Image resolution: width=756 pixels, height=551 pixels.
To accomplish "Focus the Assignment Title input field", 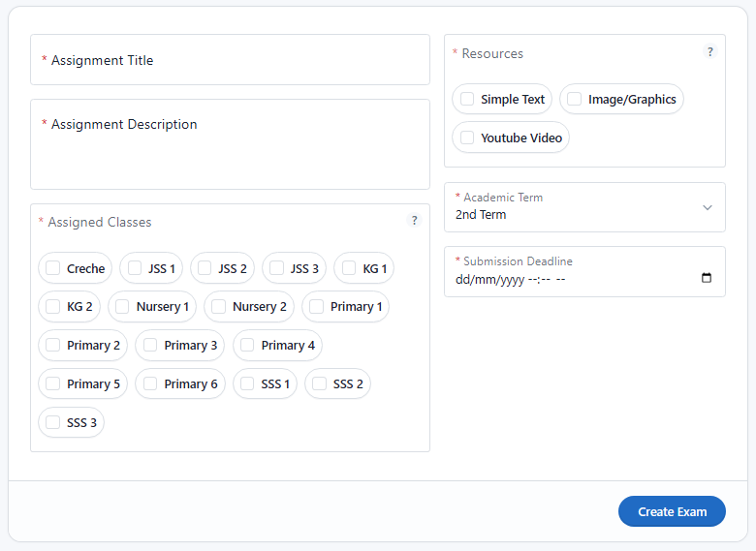I will pyautogui.click(x=230, y=60).
